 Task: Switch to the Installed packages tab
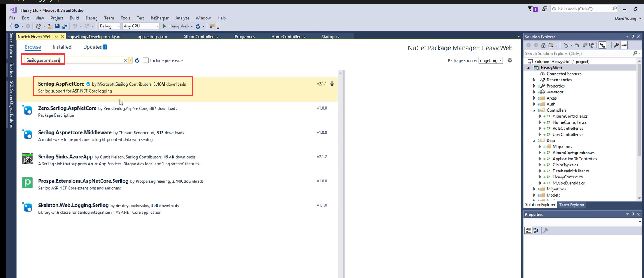pyautogui.click(x=62, y=47)
